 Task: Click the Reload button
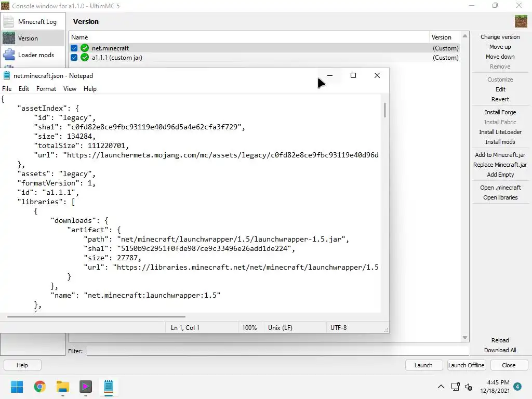tap(500, 340)
